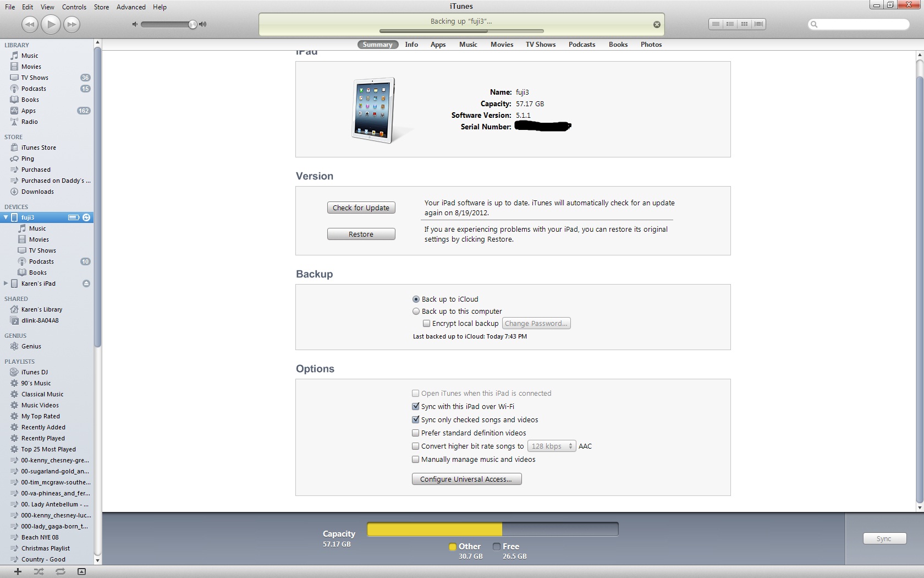Click Change Password button
The image size is (924, 578).
click(536, 324)
